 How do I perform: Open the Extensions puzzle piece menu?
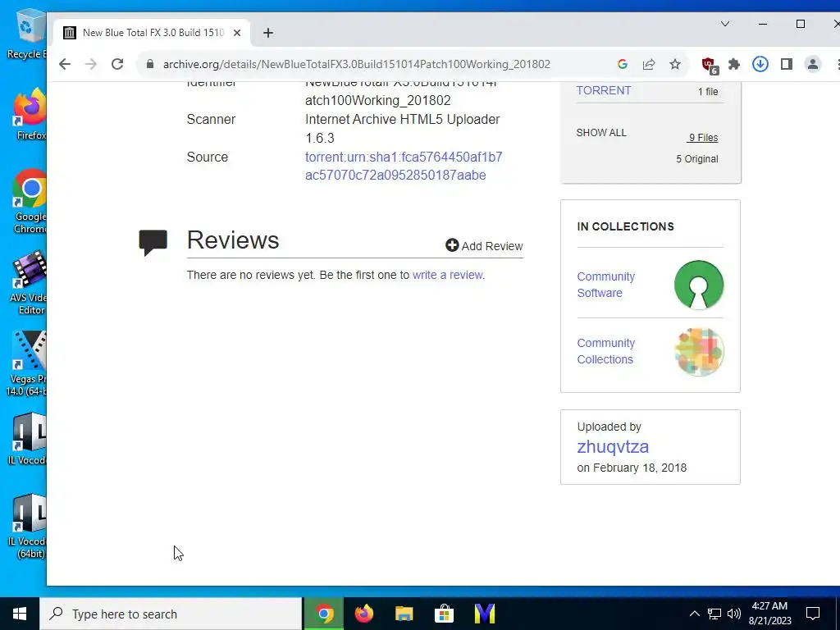(x=734, y=64)
